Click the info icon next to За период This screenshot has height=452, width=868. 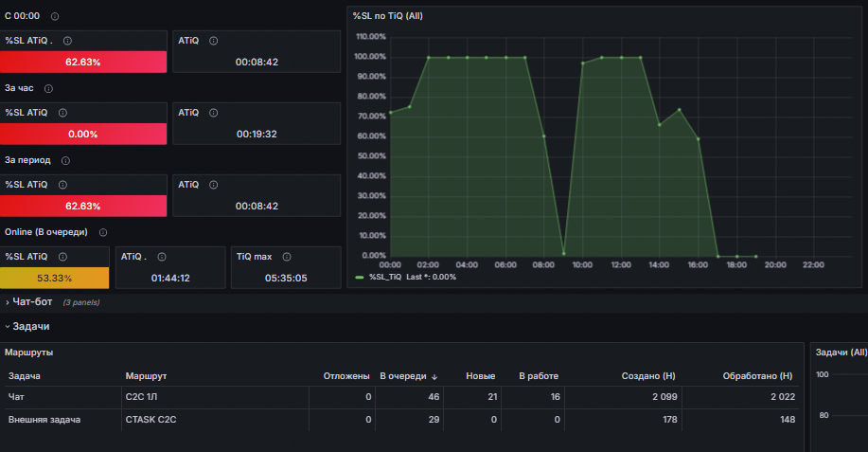coord(66,161)
